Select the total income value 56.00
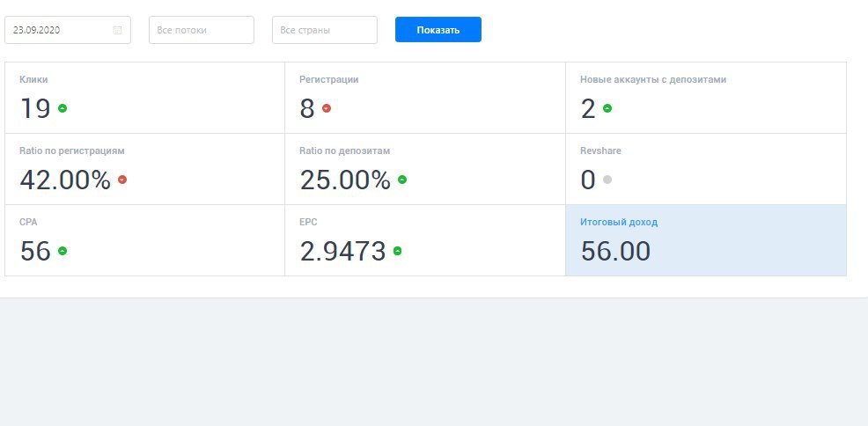This screenshot has width=868, height=426. click(615, 251)
